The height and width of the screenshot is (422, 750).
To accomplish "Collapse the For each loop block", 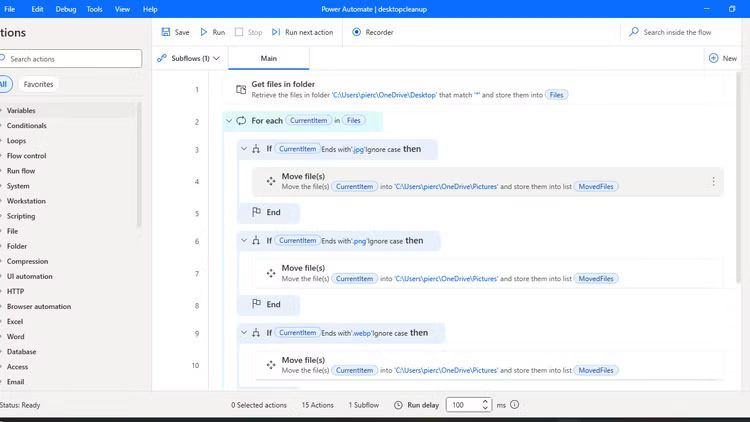I will (229, 121).
